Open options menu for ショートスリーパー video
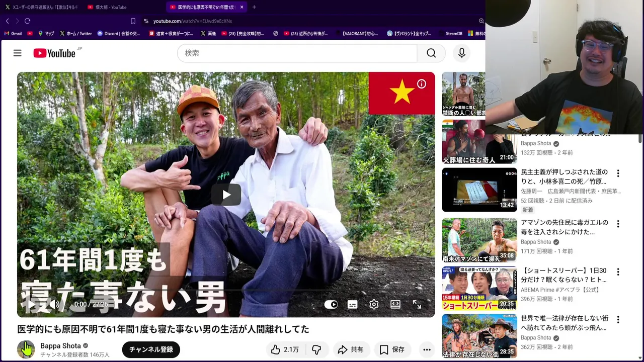Viewport: 644px width, 362px height. pos(618,272)
